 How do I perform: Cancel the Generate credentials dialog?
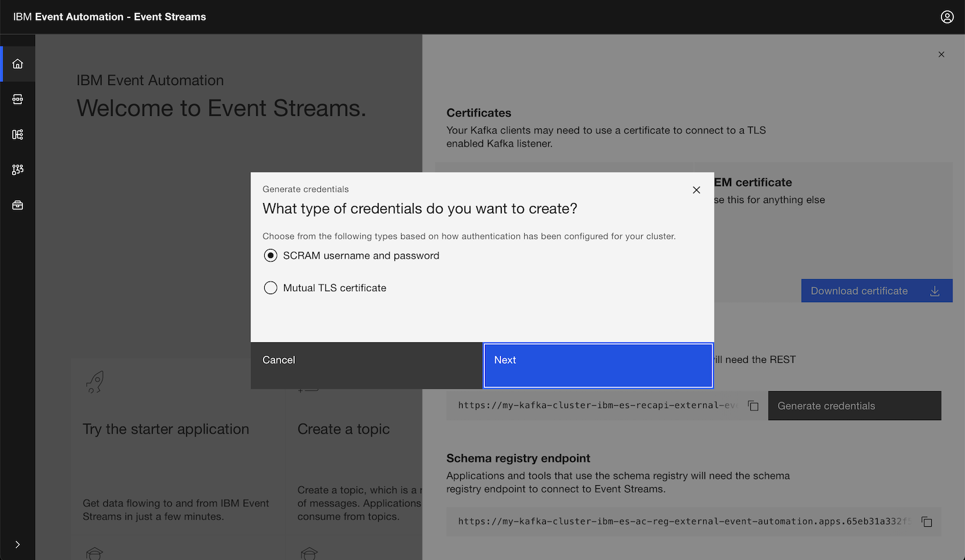point(366,365)
